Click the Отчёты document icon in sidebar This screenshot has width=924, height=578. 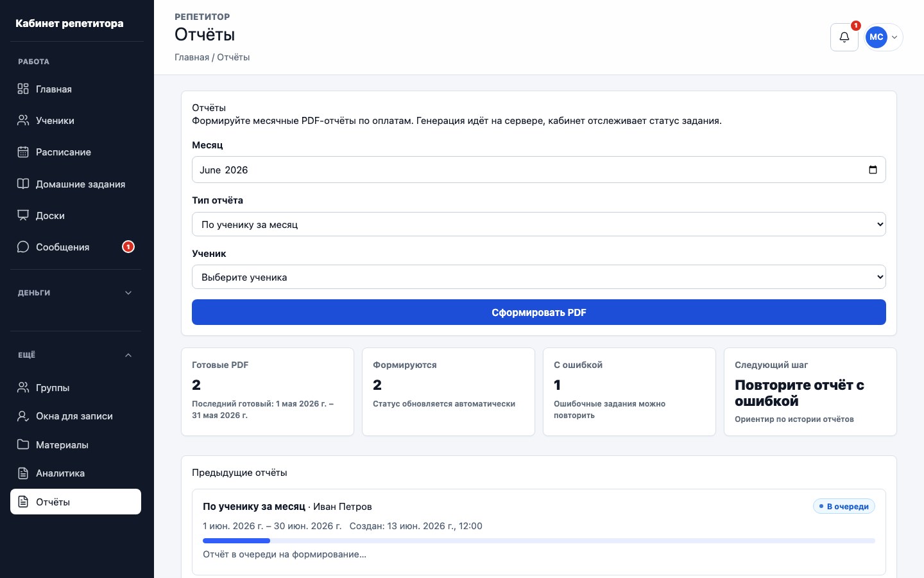23,502
